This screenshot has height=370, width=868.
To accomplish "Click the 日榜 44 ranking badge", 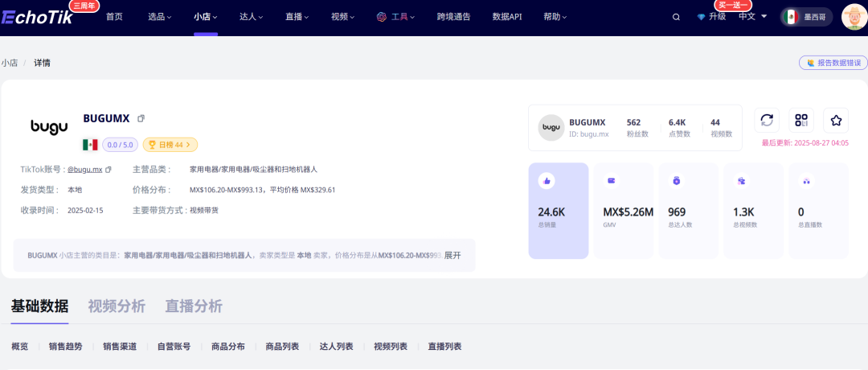I will coord(170,145).
